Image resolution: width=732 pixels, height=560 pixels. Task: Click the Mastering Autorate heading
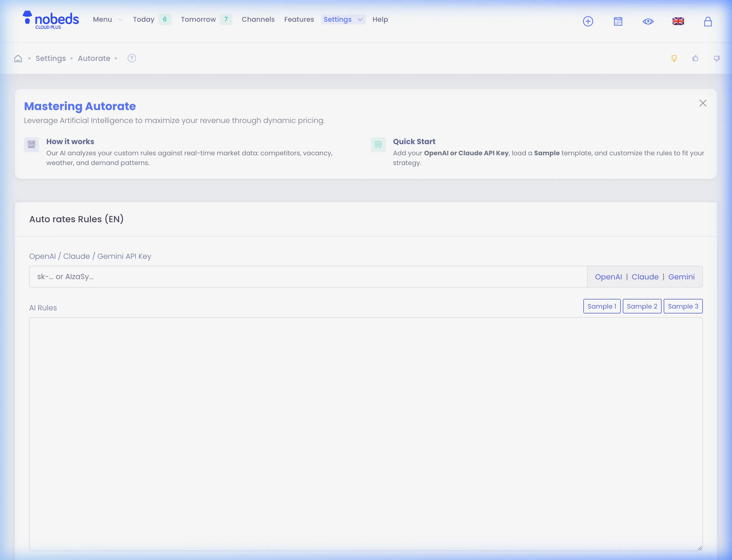point(80,106)
